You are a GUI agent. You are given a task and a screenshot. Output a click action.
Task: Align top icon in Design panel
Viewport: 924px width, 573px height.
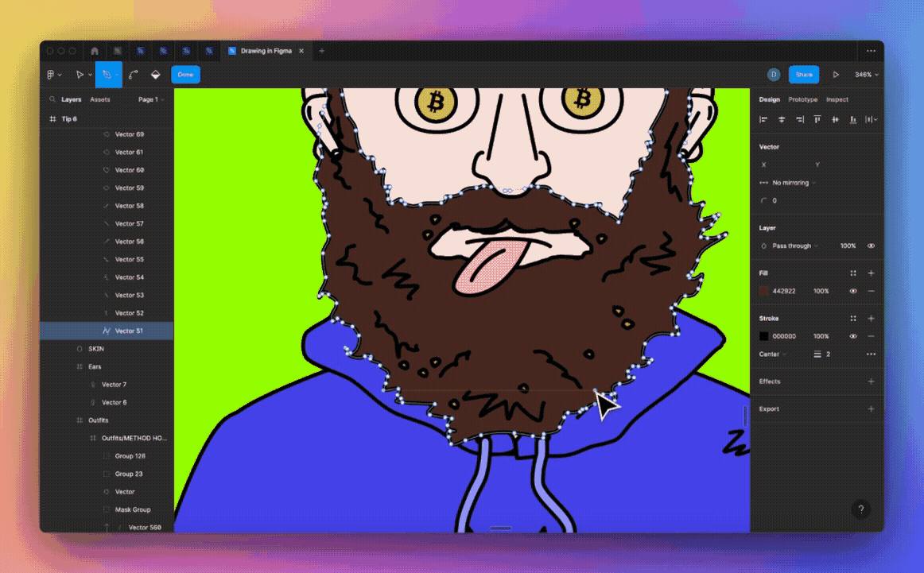pos(817,119)
